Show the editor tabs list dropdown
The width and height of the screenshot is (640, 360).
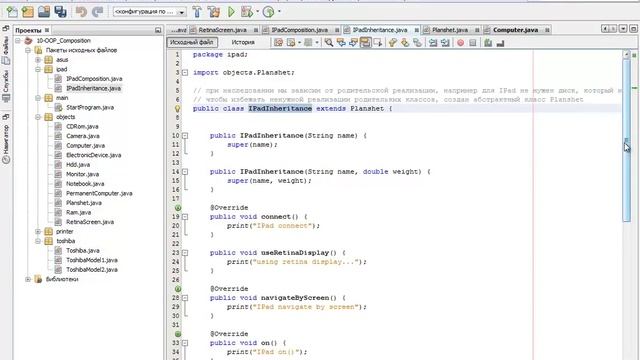[623, 29]
